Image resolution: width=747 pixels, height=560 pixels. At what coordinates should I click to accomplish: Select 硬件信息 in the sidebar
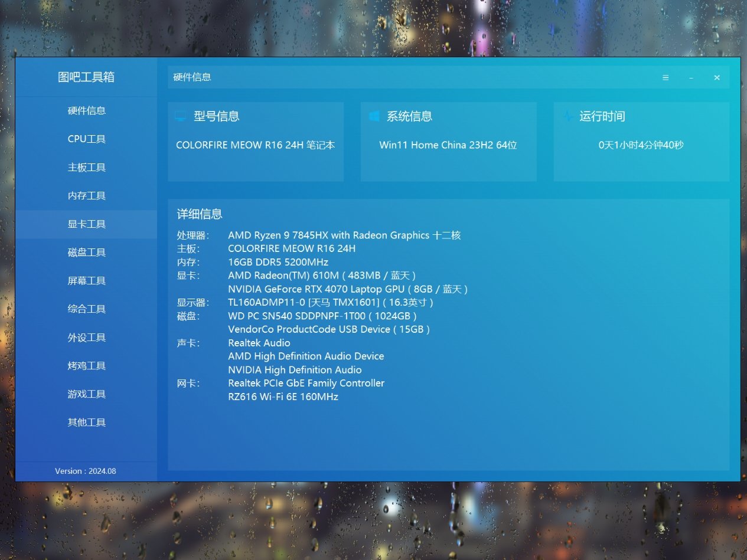(x=87, y=110)
